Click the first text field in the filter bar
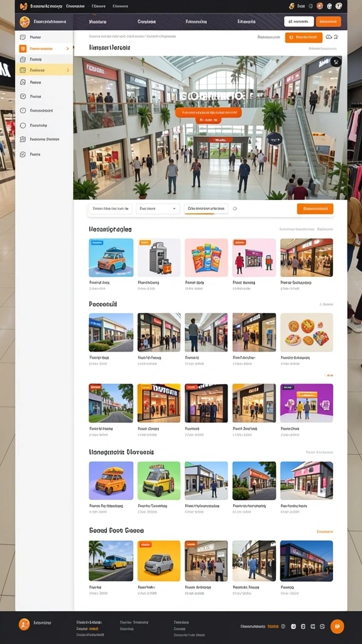The width and height of the screenshot is (362, 644). click(x=111, y=209)
